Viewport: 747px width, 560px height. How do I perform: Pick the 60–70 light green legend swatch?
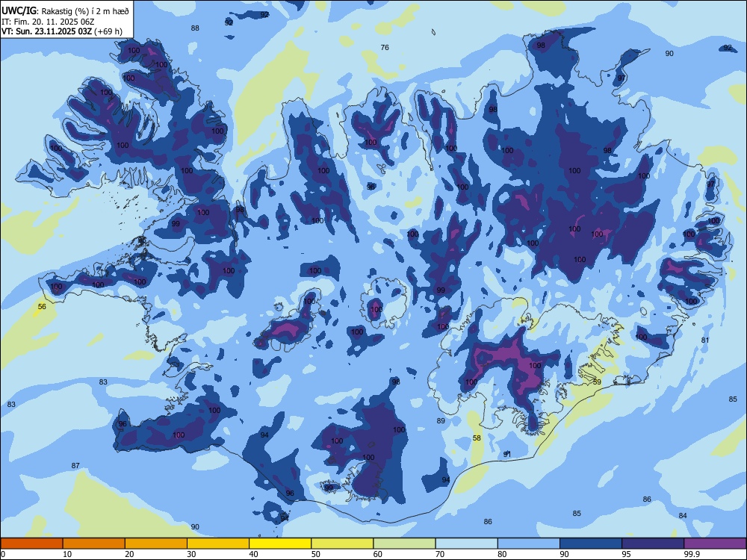tap(404, 544)
